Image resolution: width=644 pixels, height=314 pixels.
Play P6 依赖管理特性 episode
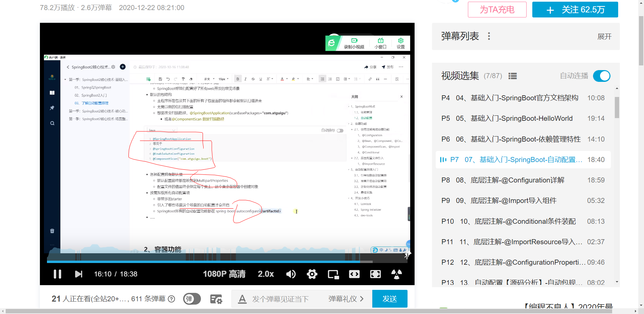pyautogui.click(x=523, y=139)
